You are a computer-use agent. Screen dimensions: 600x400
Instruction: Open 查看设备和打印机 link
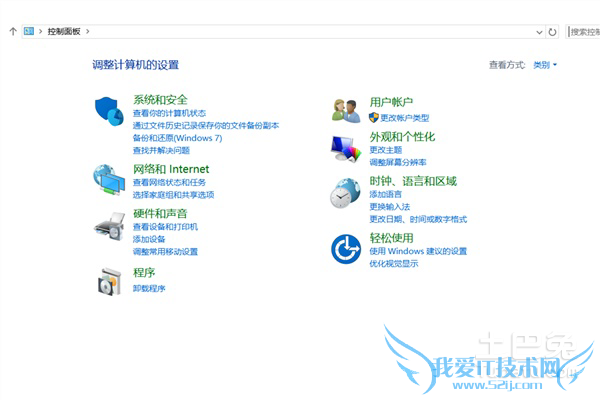pos(165,227)
